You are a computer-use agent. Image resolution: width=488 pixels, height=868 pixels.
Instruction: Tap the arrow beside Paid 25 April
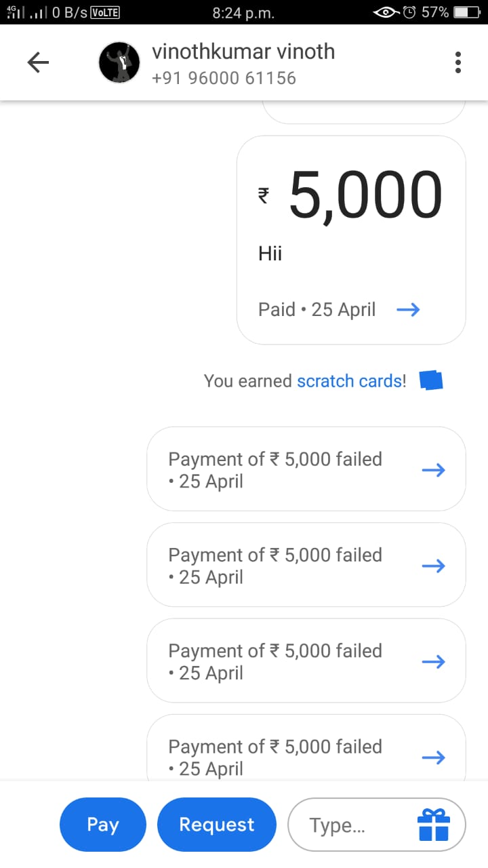point(408,310)
